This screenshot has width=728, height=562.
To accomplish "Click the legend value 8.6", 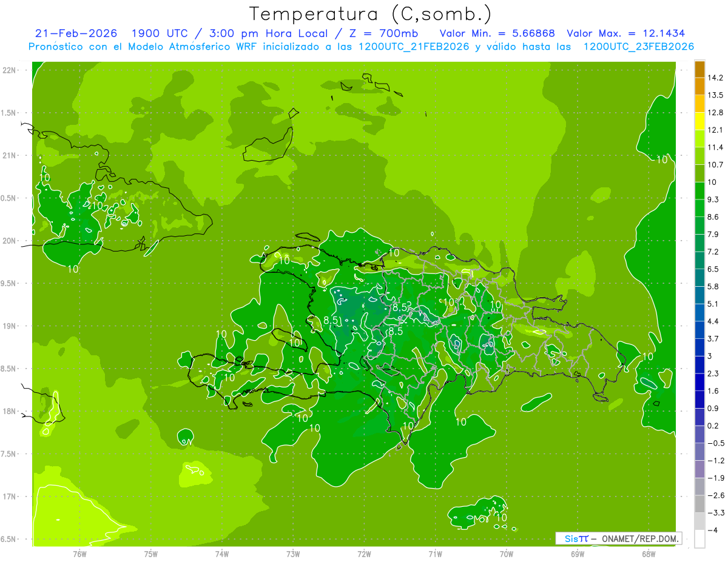I will [713, 217].
